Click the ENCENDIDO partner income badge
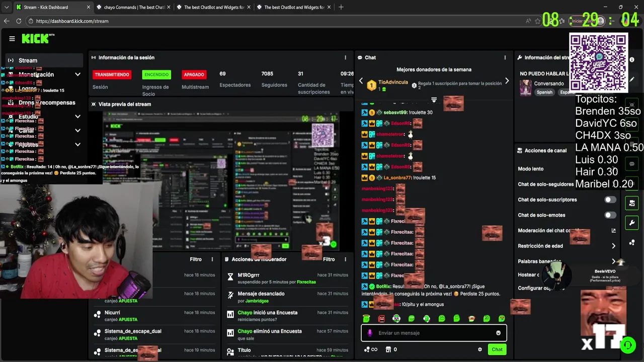This screenshot has height=362, width=644. pos(156,74)
